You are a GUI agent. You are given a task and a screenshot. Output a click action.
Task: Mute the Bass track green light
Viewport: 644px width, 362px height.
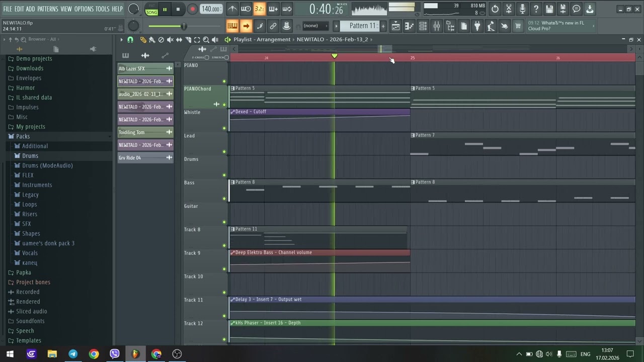coord(224,199)
